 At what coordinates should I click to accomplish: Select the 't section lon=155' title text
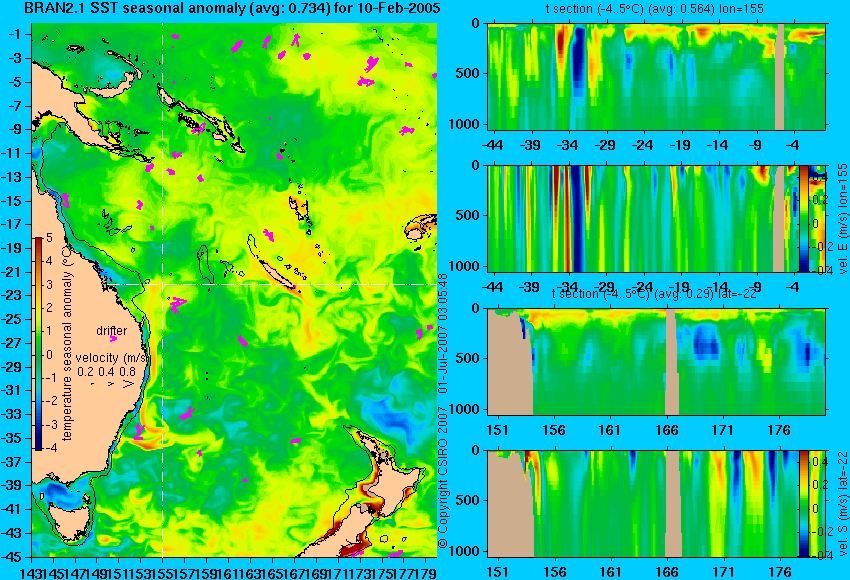655,9
